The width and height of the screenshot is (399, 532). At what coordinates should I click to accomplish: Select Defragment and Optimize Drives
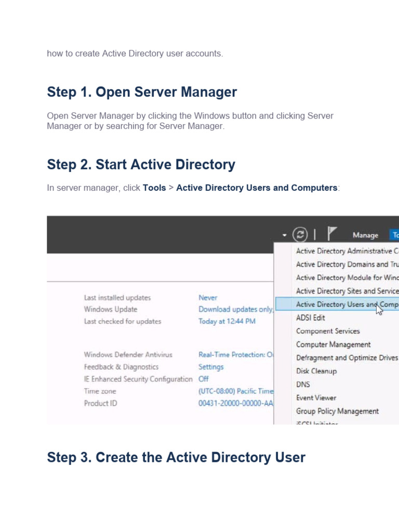tap(347, 357)
